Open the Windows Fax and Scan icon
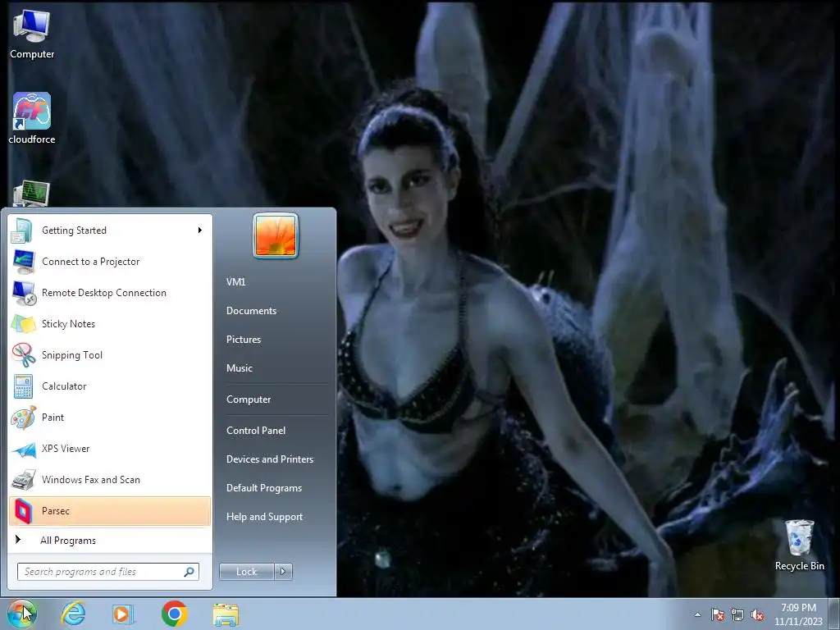The width and height of the screenshot is (840, 630). point(24,480)
